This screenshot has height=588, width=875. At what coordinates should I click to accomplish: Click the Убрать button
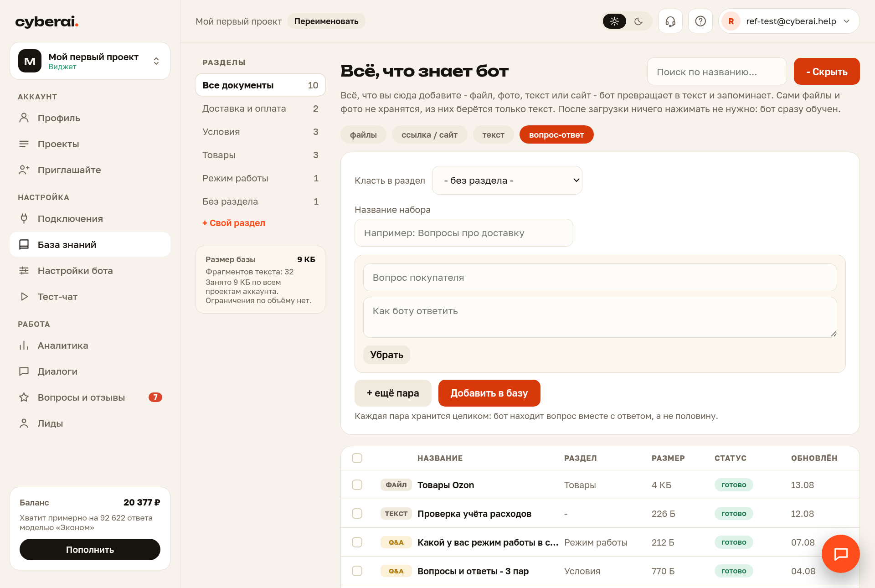386,355
